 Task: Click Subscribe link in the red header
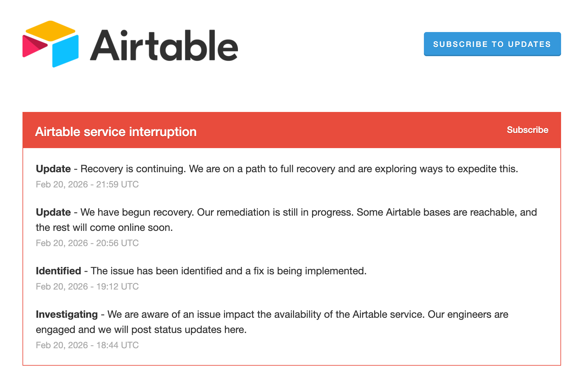527,130
